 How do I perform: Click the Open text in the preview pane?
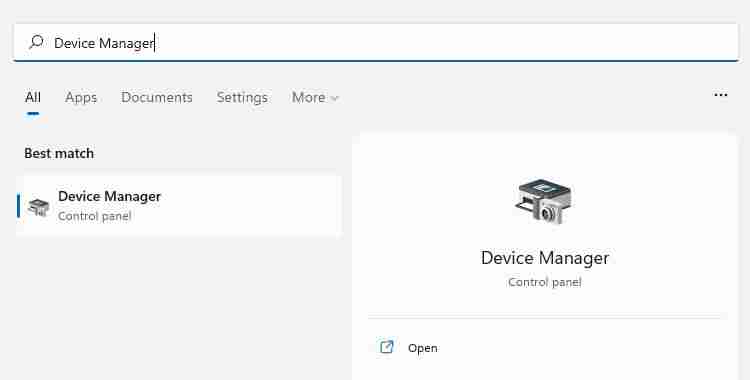tap(422, 348)
